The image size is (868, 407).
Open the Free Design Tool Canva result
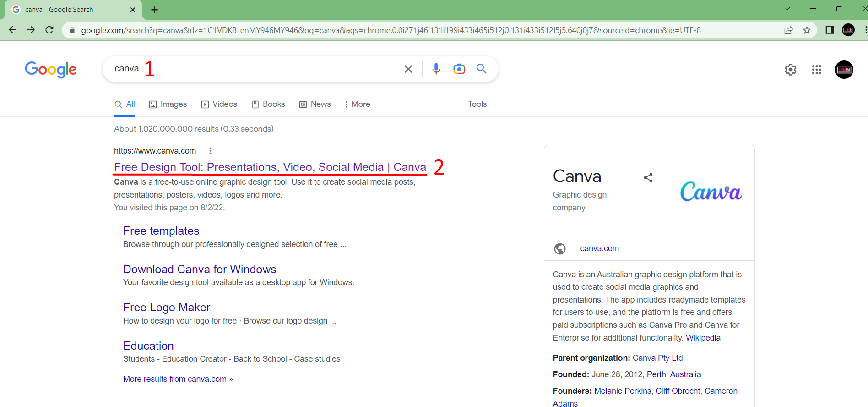coord(270,167)
